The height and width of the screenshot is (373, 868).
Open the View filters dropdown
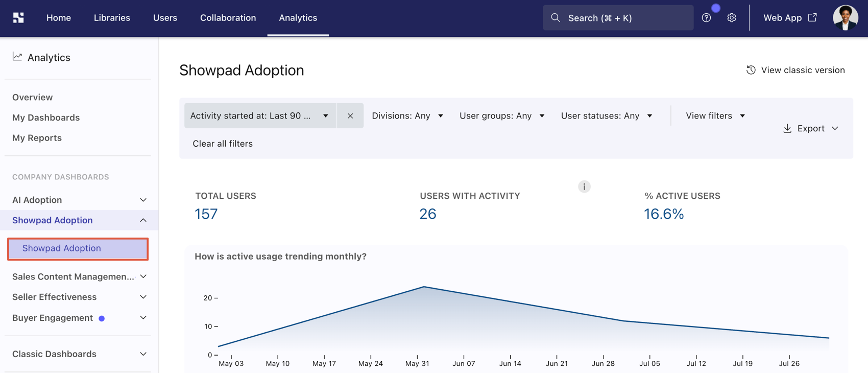pos(715,115)
